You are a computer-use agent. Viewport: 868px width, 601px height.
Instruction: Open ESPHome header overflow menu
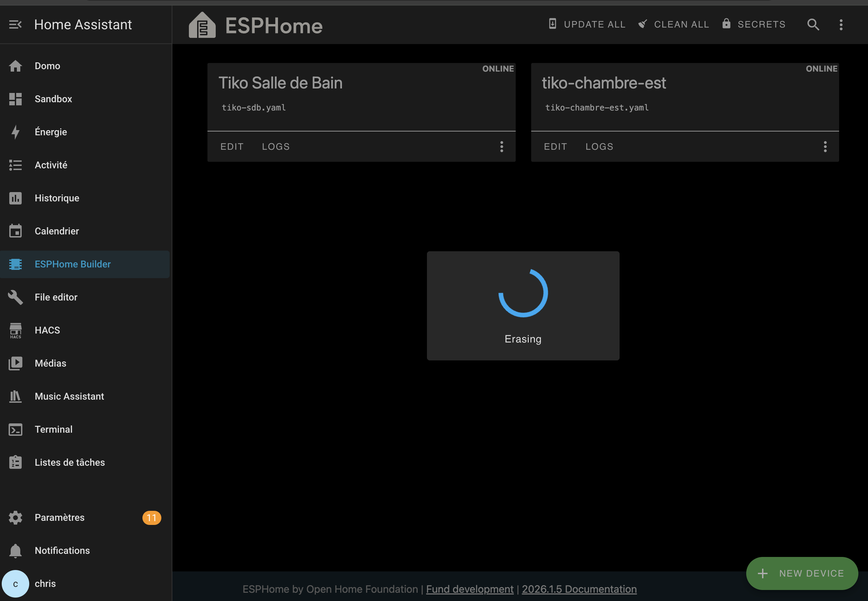click(841, 24)
